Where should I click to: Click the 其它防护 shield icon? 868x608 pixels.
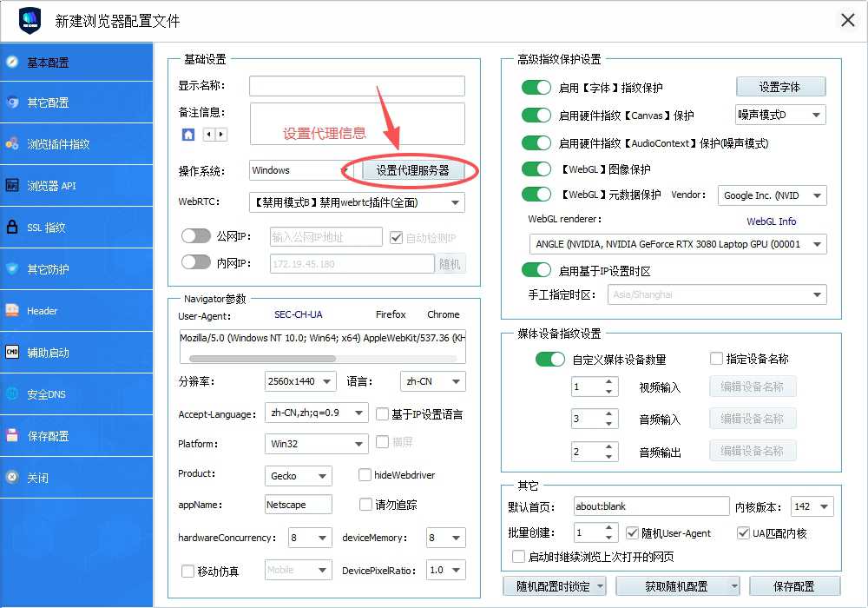12,269
